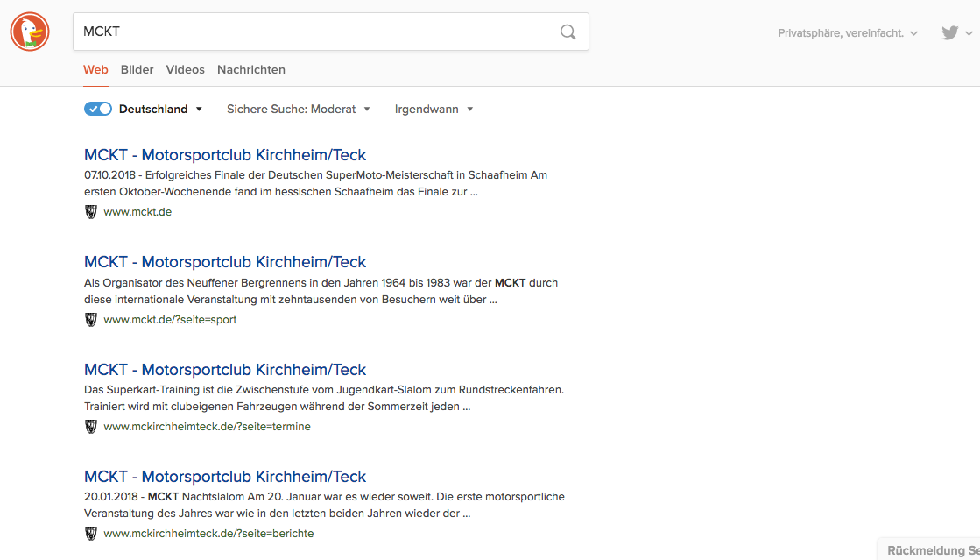Click snippet text '20.01.2018 - MCKT Nachtslalom'
Image resolution: width=980 pixels, height=560 pixels.
(324, 505)
